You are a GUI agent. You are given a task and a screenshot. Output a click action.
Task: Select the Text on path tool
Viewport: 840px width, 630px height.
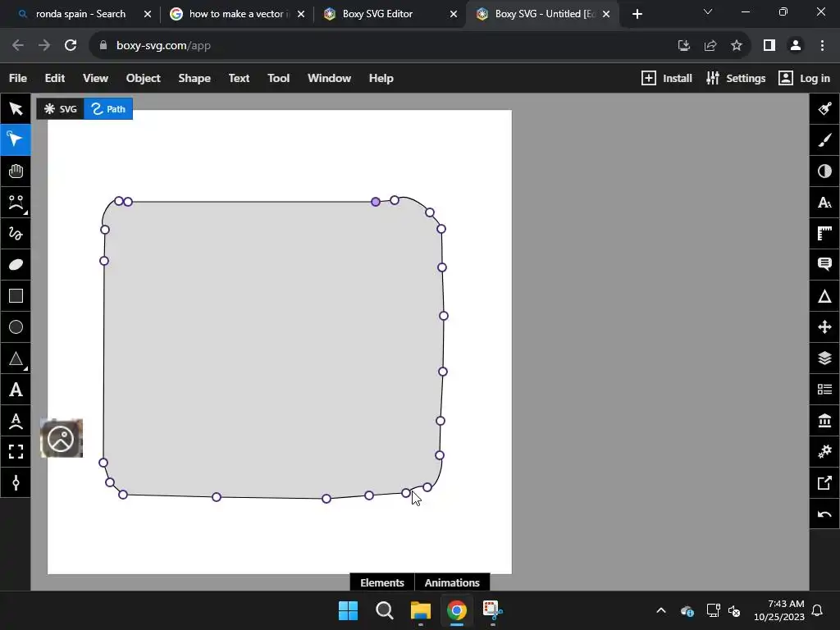coord(16,421)
